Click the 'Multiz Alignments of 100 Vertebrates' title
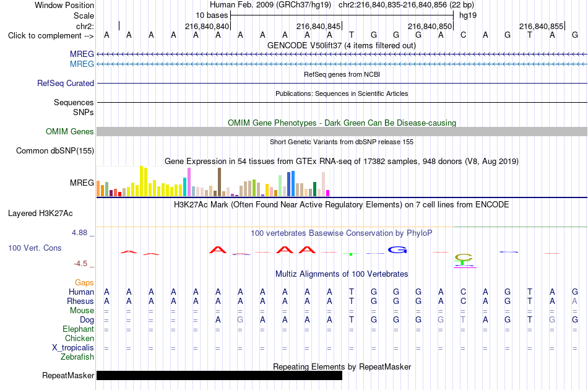The image size is (588, 390). pos(342,274)
